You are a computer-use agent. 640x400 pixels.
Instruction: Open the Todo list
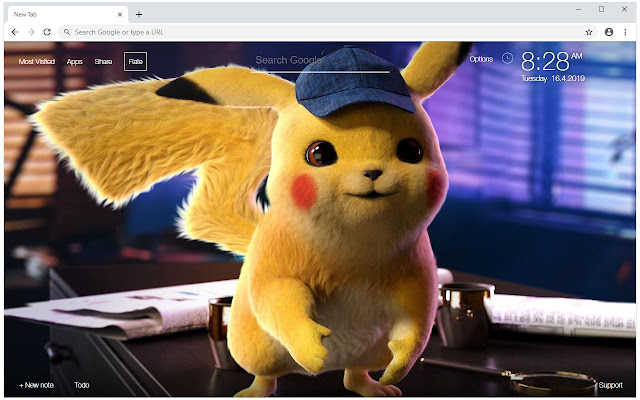[82, 385]
